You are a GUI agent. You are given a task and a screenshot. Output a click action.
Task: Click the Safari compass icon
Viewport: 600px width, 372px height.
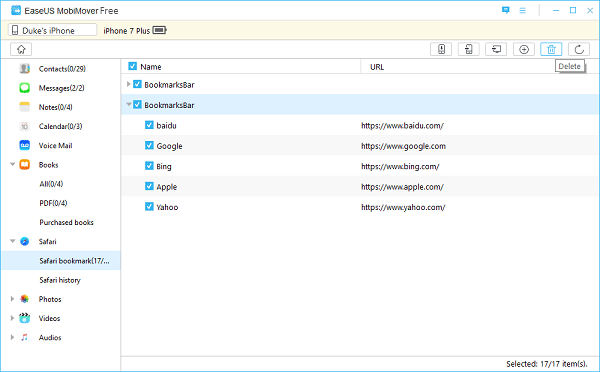point(24,241)
